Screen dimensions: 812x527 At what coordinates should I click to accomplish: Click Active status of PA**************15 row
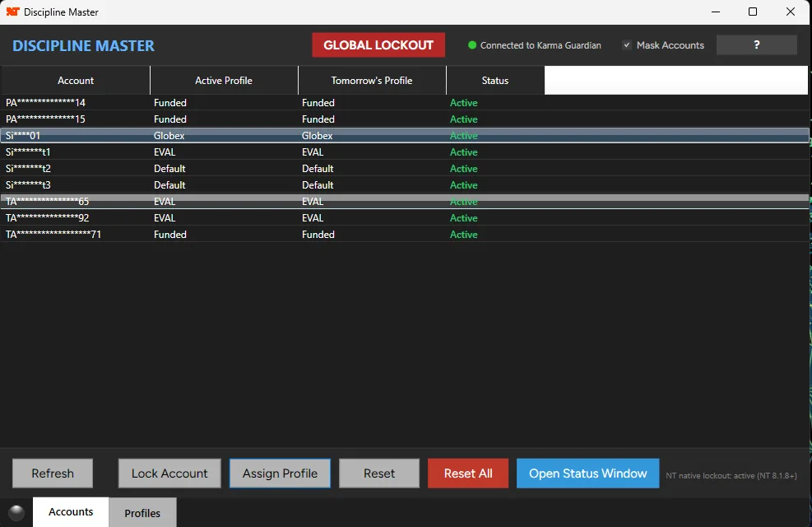point(463,119)
